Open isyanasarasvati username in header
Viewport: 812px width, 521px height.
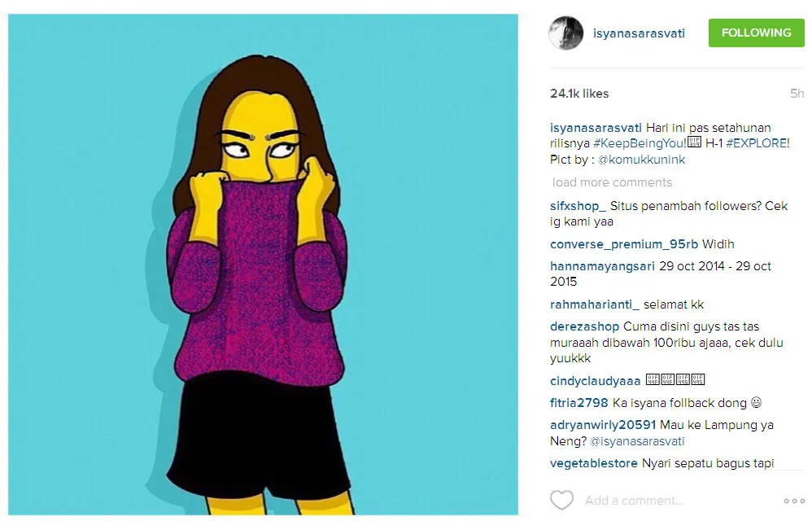pyautogui.click(x=639, y=33)
